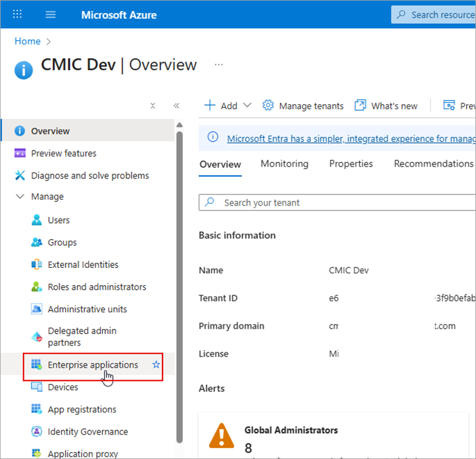Viewport: 476px width, 459px height.
Task: Click the Administrative units icon
Action: [37, 309]
